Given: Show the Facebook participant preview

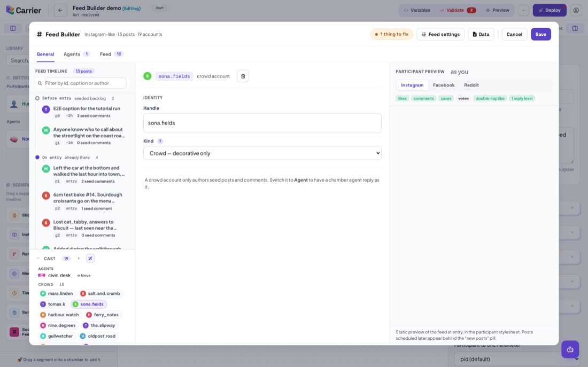Looking at the screenshot, I should click(x=444, y=85).
